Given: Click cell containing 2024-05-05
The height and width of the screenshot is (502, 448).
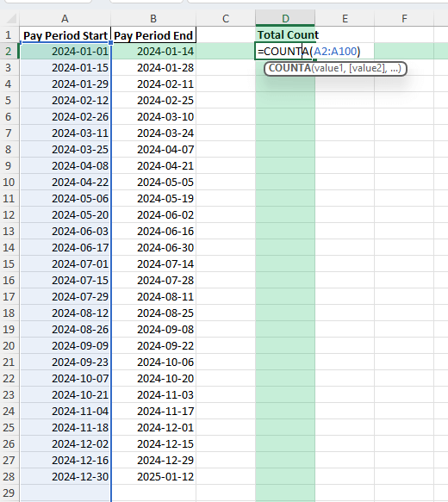Looking at the screenshot, I should (153, 182).
